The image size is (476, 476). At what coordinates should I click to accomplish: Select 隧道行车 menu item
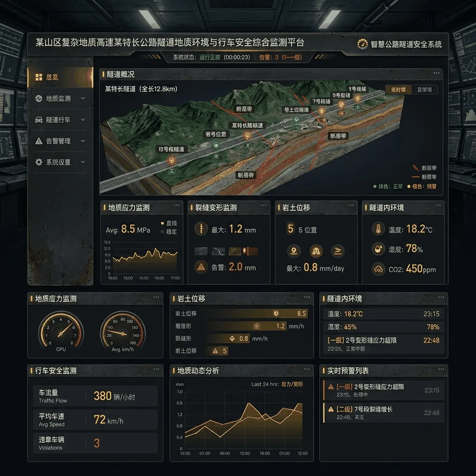(60, 119)
